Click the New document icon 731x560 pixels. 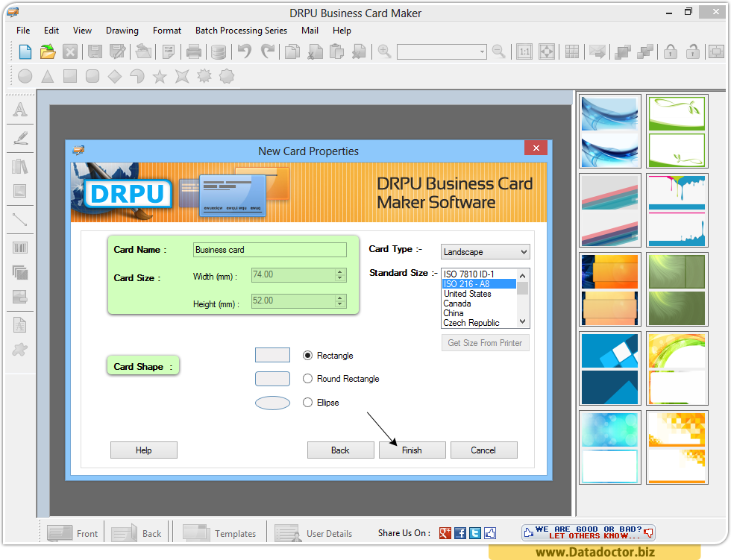click(25, 51)
